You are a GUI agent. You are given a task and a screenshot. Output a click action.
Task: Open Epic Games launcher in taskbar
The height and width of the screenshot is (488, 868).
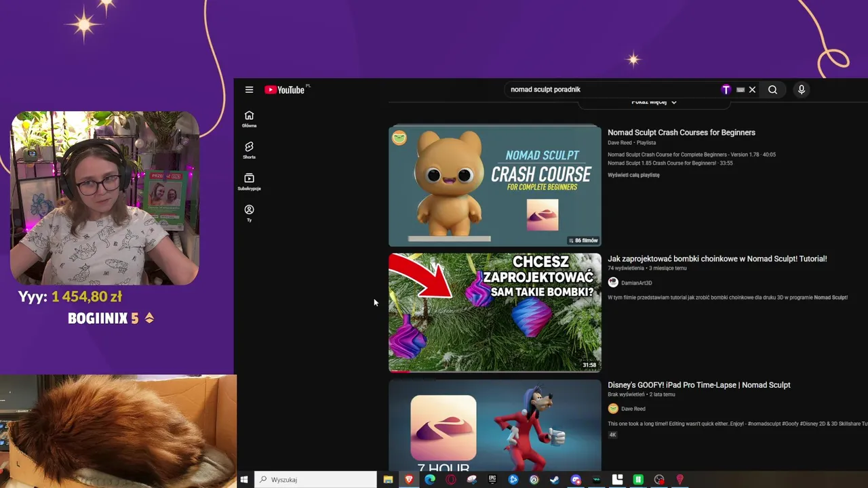click(x=492, y=479)
